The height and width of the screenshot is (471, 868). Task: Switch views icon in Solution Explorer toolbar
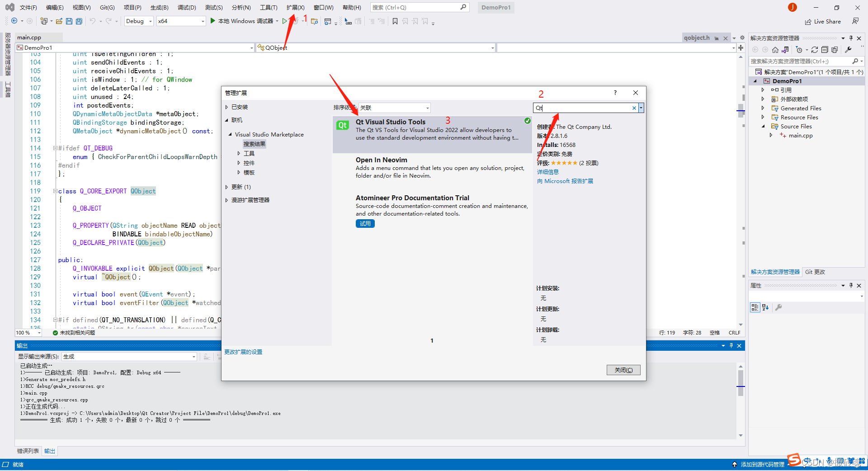pyautogui.click(x=785, y=50)
